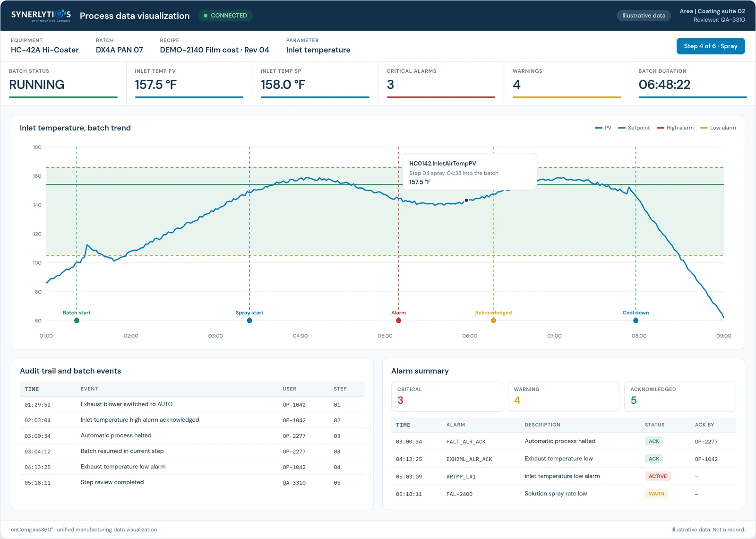Click the RUNNING batch status value
This screenshot has height=539, width=756.
tap(37, 85)
